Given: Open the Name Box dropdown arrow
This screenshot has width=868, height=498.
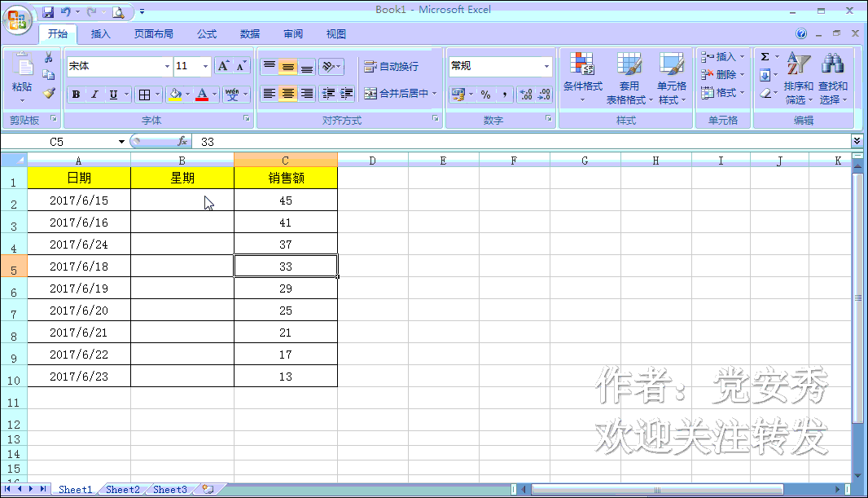Looking at the screenshot, I should tap(121, 142).
